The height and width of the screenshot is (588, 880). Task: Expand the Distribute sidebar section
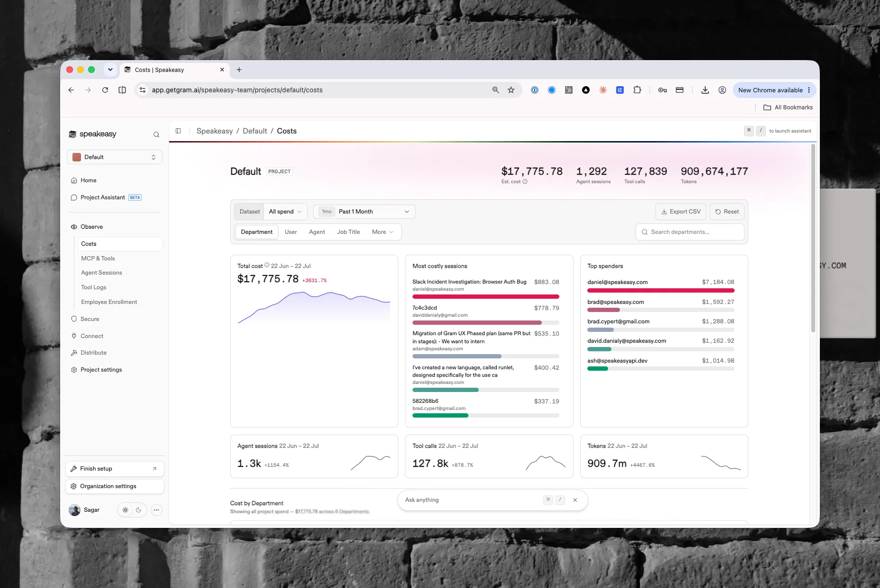pos(93,353)
